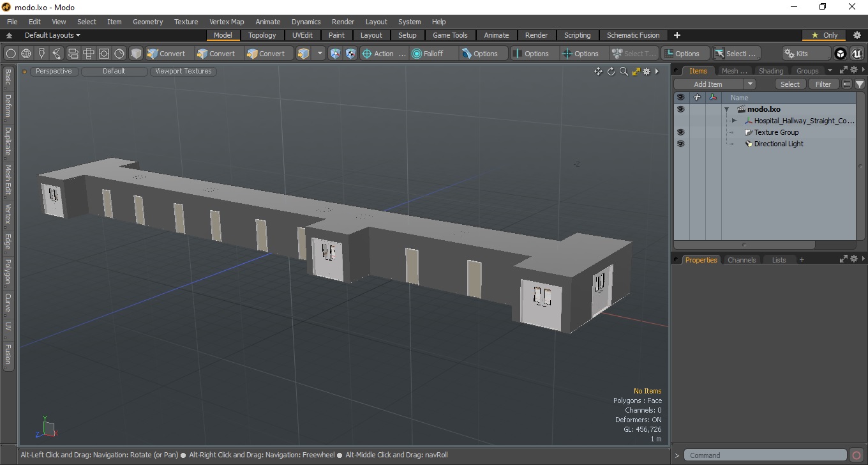This screenshot has width=868, height=465.
Task: Click the Add Item button
Action: click(708, 84)
